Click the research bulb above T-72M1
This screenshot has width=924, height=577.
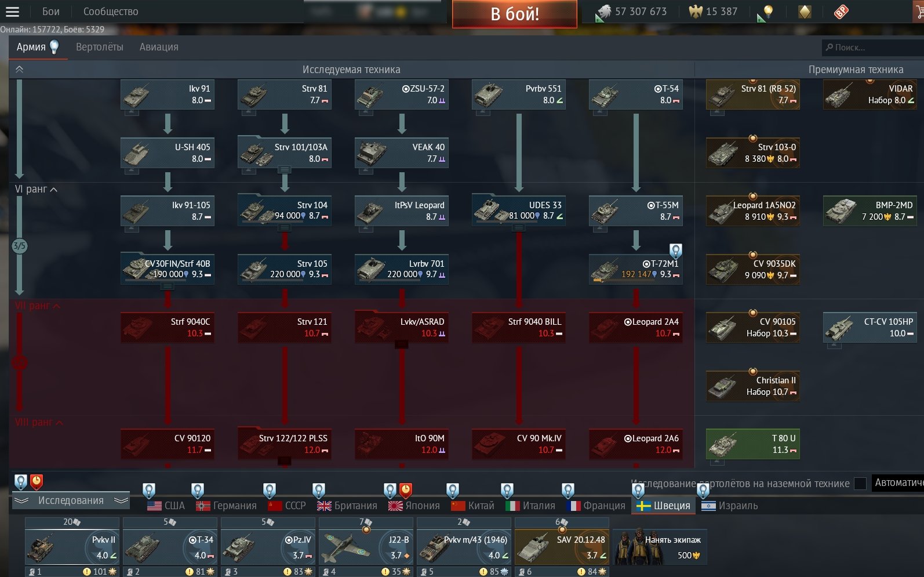click(x=675, y=251)
